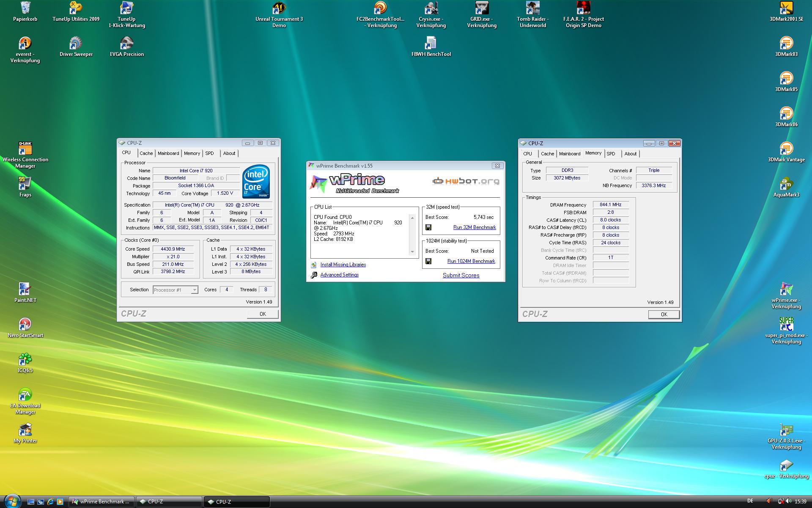Viewport: 812px width, 508px height.
Task: Click OK in right CPU-Z Memory window
Action: (664, 314)
